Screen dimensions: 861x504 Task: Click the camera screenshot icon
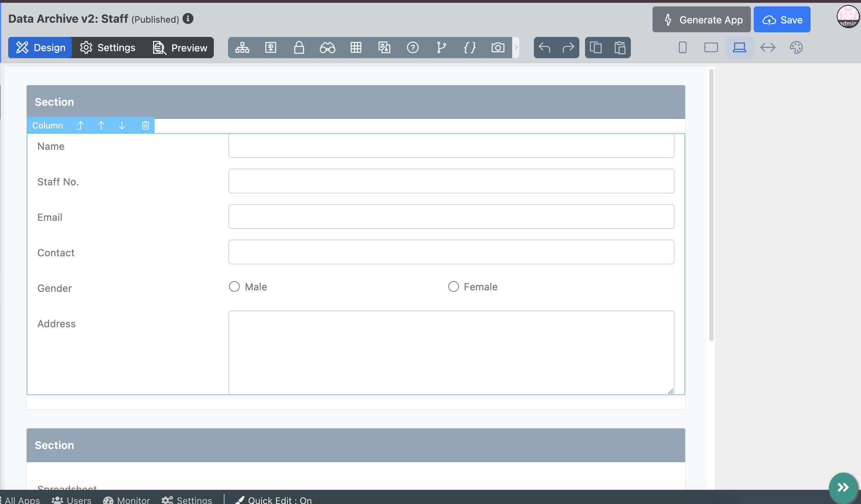(498, 48)
